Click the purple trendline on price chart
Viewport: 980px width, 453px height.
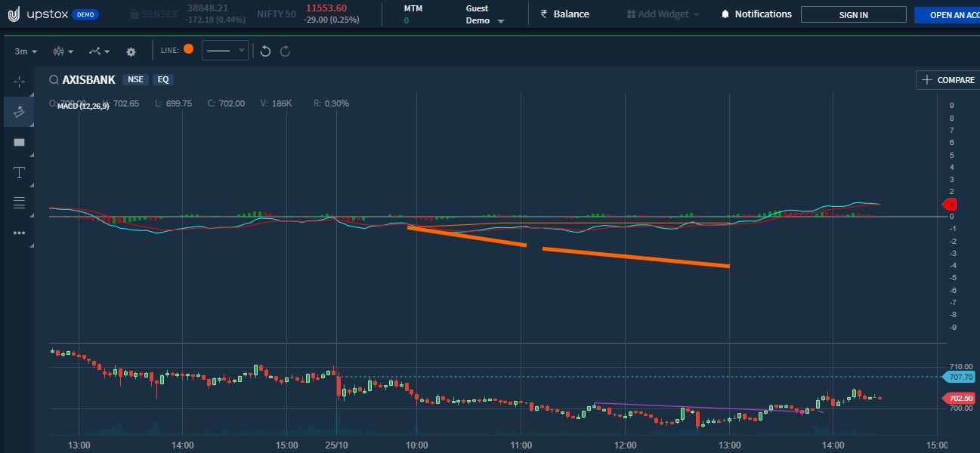[709, 408]
